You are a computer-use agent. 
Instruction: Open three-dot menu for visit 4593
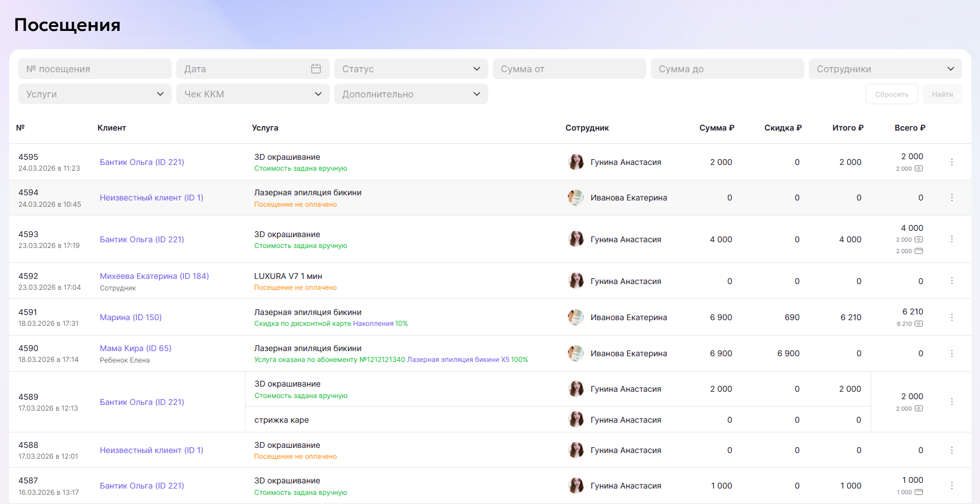(951, 239)
